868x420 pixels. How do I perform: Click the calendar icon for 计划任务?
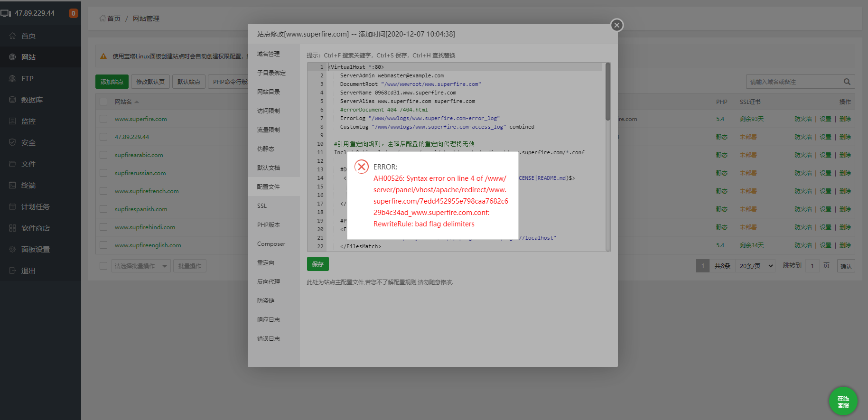click(12, 206)
